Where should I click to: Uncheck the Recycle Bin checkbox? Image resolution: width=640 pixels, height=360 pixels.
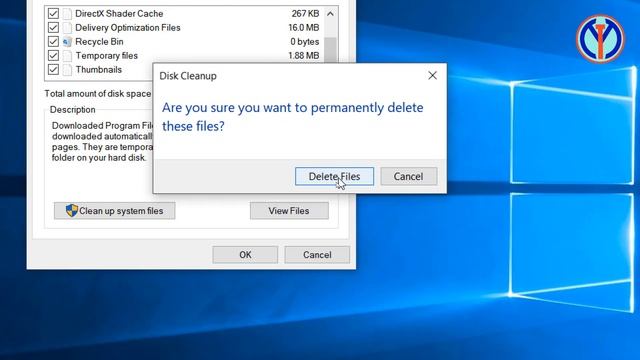click(53, 41)
